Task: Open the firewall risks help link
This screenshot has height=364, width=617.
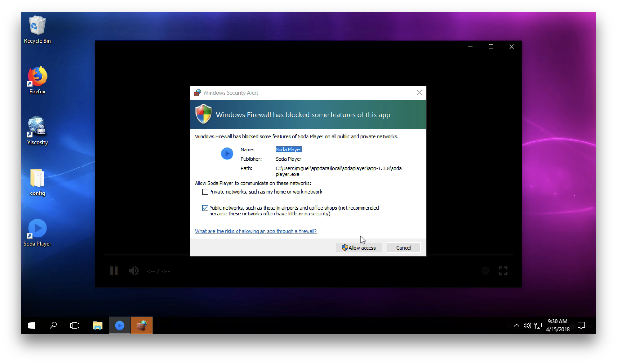Action: [256, 231]
